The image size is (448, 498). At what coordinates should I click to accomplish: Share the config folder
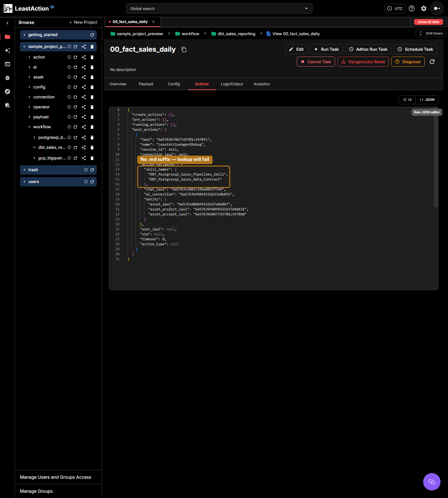point(84,87)
